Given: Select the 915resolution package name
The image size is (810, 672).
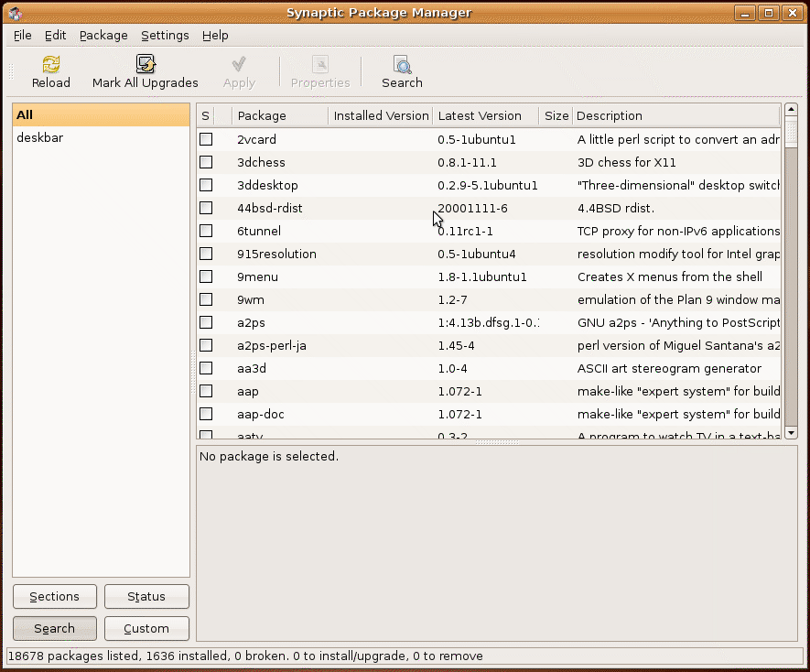Looking at the screenshot, I should tap(277, 254).
